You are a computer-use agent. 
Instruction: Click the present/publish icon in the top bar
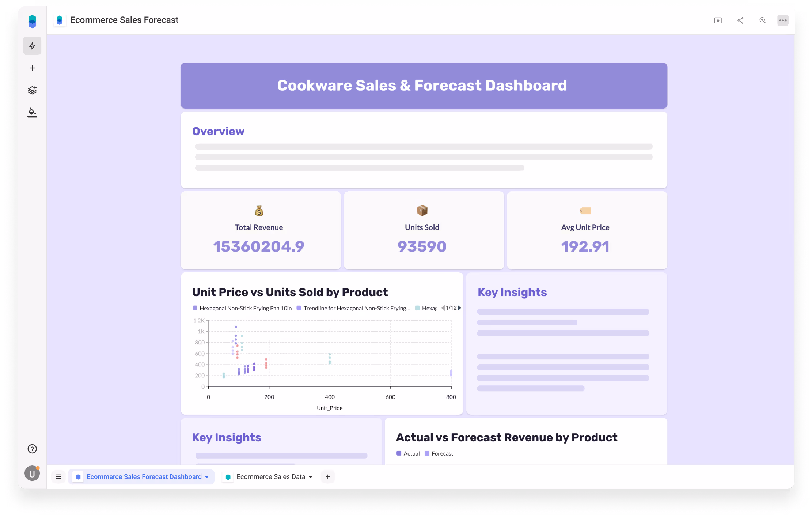[718, 20]
